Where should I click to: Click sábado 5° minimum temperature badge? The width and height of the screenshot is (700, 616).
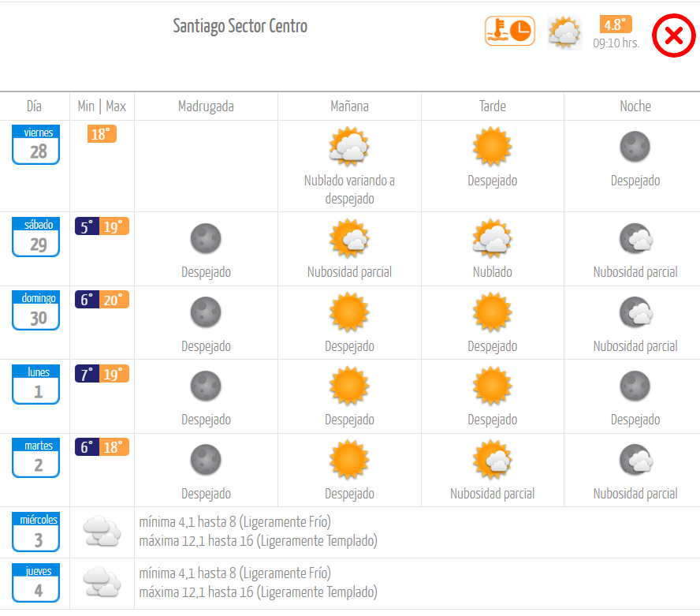coord(87,226)
